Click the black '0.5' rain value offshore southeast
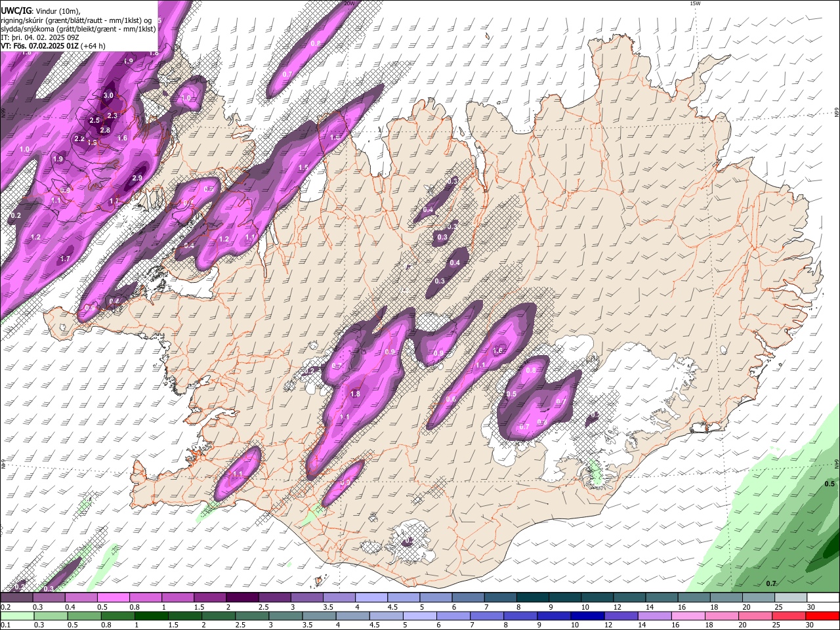This screenshot has height=630, width=840. tap(829, 484)
